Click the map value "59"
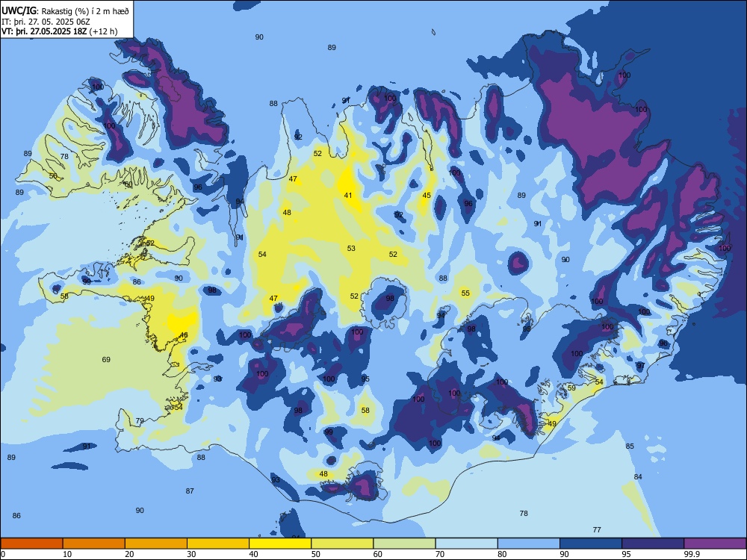The height and width of the screenshot is (560, 747). click(571, 388)
